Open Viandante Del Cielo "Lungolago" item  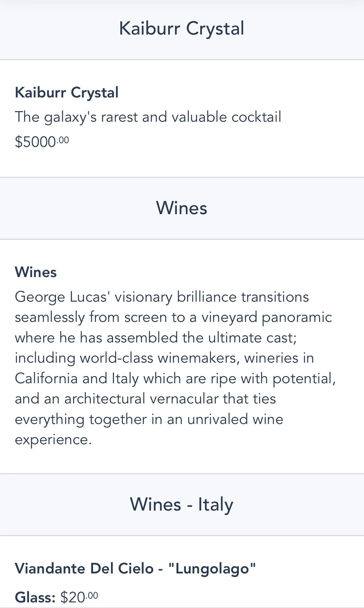pyautogui.click(x=135, y=568)
